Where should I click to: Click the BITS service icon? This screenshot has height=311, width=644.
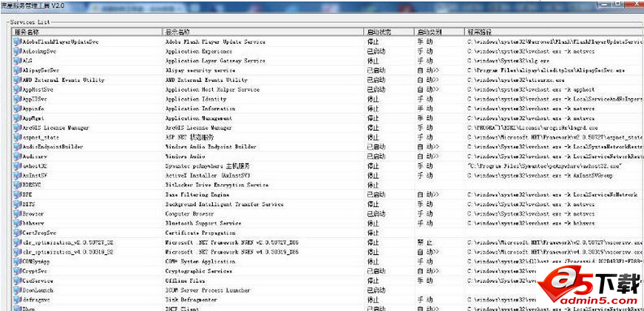[17, 205]
